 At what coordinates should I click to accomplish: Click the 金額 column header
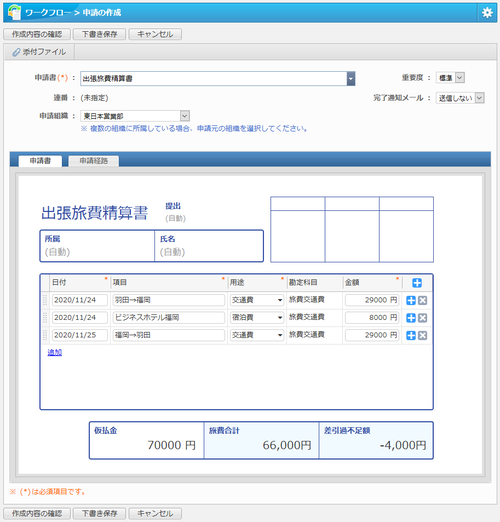[372, 283]
